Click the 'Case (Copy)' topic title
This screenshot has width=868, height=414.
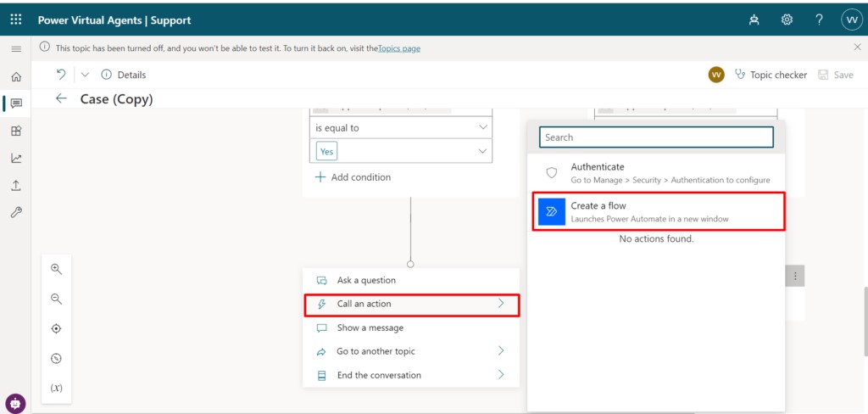click(116, 99)
